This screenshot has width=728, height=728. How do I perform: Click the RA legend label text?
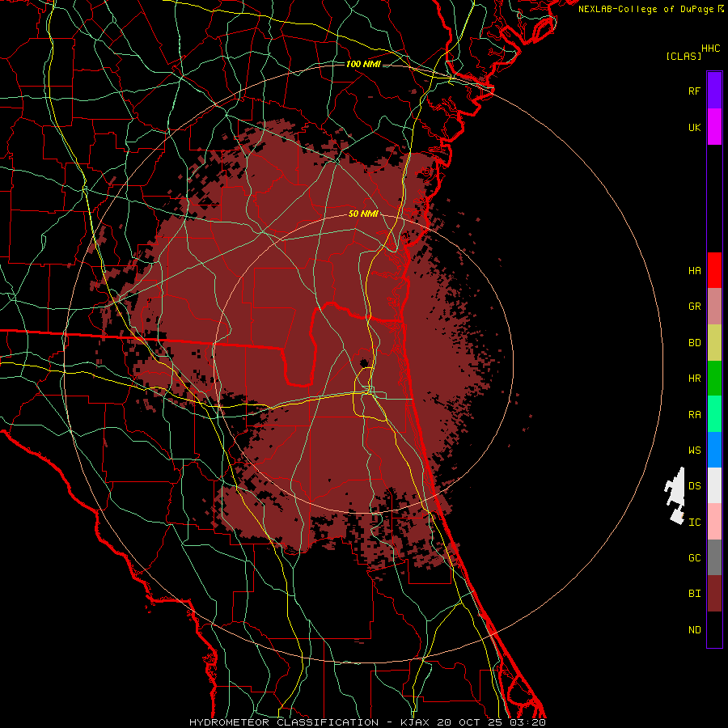694,414
